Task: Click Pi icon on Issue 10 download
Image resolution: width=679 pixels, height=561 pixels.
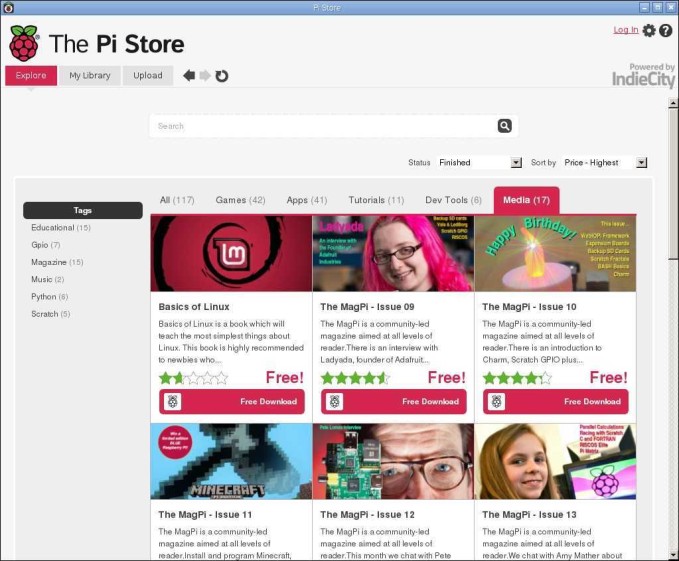Action: (496, 401)
